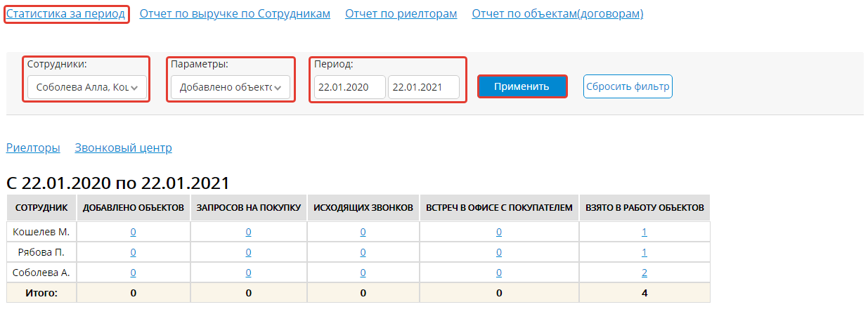Open Статистика за период tab
The height and width of the screenshot is (314, 868).
coord(66,13)
